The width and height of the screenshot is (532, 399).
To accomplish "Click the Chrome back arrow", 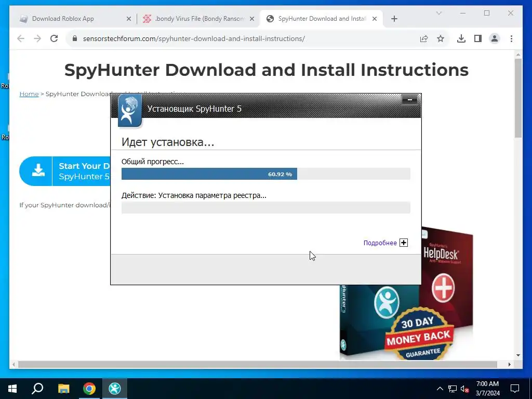I will 21,38.
